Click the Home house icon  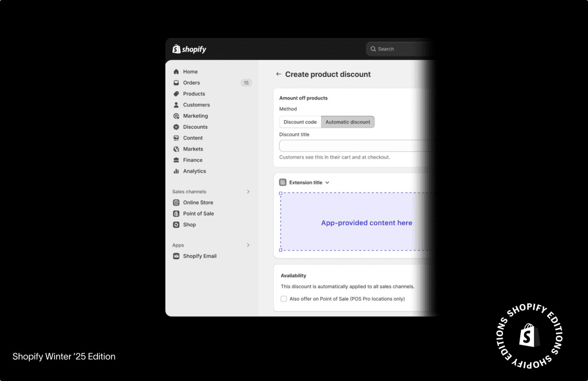[176, 72]
